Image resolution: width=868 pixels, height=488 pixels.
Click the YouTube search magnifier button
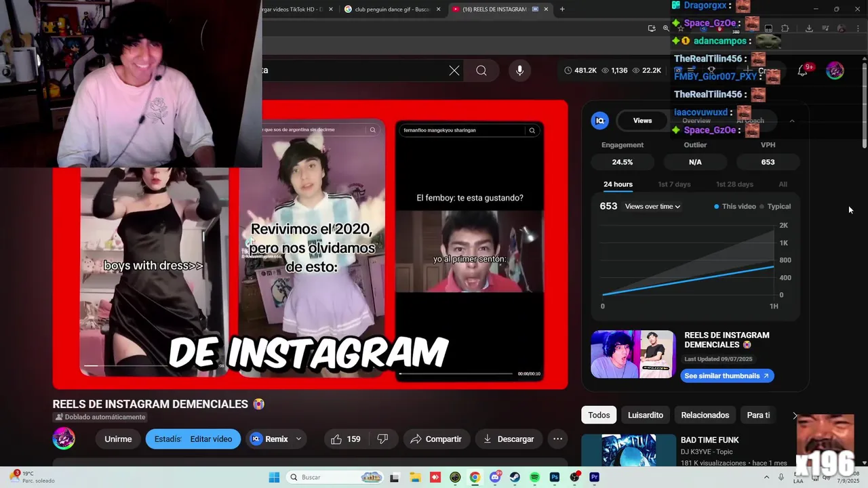click(x=481, y=70)
